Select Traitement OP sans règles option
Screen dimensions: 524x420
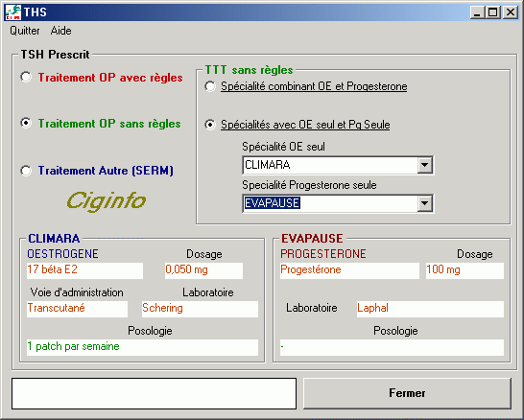pyautogui.click(x=26, y=123)
